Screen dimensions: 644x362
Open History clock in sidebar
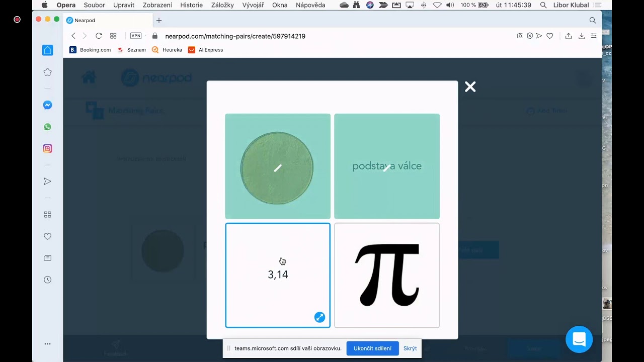coord(47,280)
